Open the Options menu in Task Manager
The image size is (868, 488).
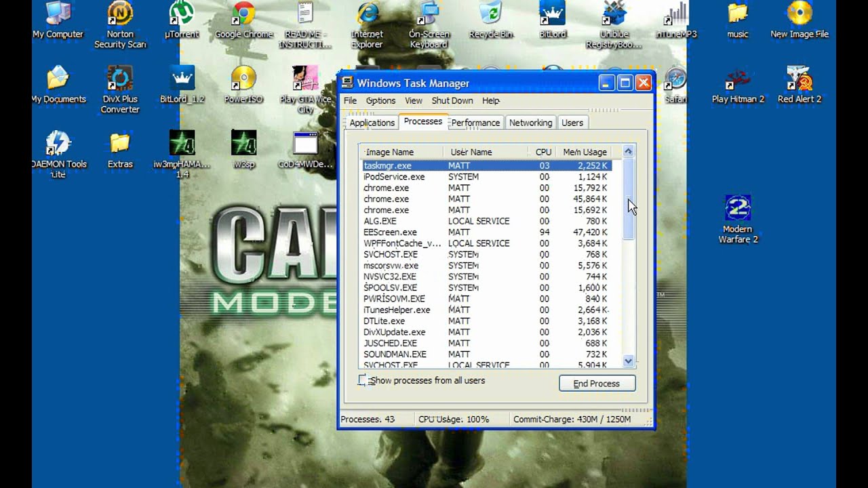(380, 100)
